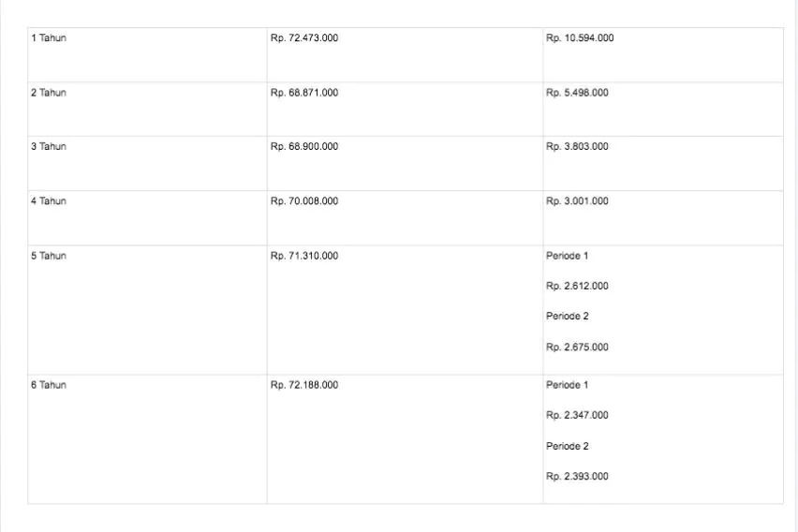Click the "6 Tahun" row label
Screen dimensions: 798x532
coord(48,385)
